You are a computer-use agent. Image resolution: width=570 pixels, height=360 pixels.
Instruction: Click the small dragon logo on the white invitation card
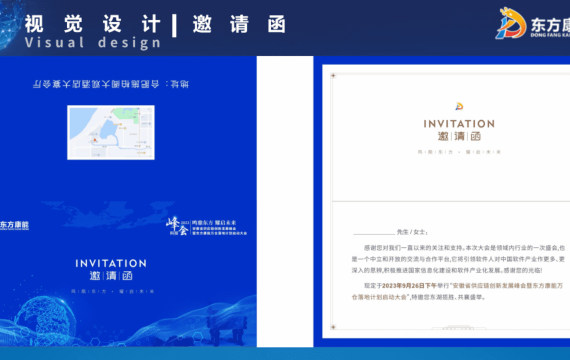click(459, 106)
